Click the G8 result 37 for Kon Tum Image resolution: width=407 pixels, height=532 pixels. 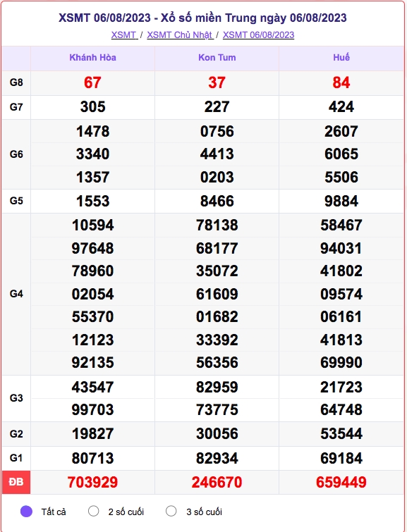(x=217, y=82)
